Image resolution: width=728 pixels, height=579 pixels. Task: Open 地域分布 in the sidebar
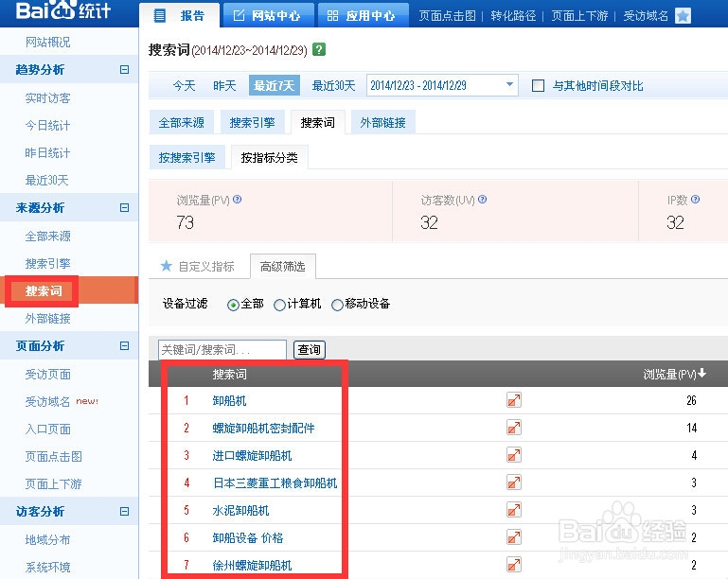point(48,539)
